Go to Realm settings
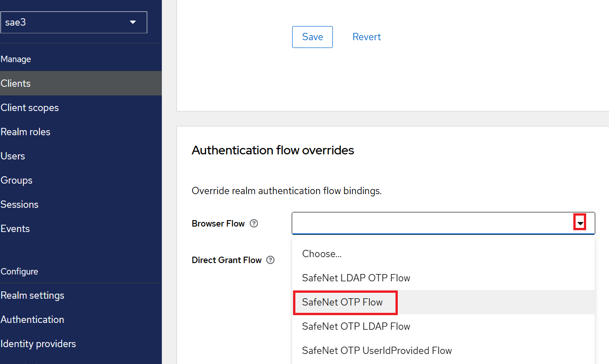The height and width of the screenshot is (364, 609). pos(32,295)
